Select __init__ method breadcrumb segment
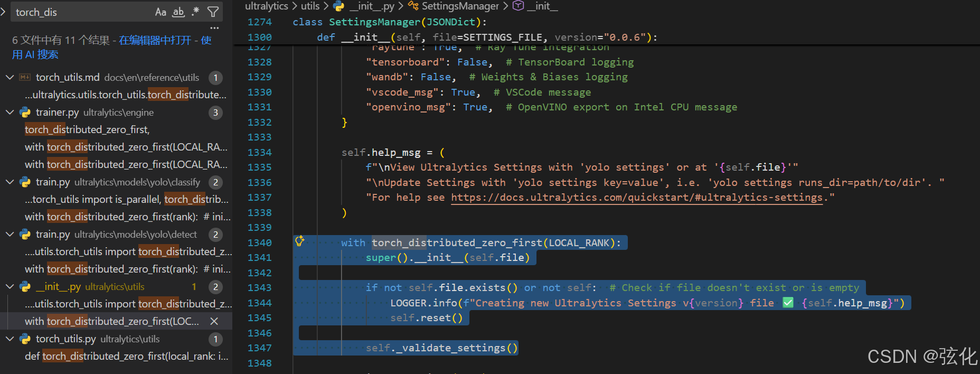The width and height of the screenshot is (980, 374). [x=542, y=6]
